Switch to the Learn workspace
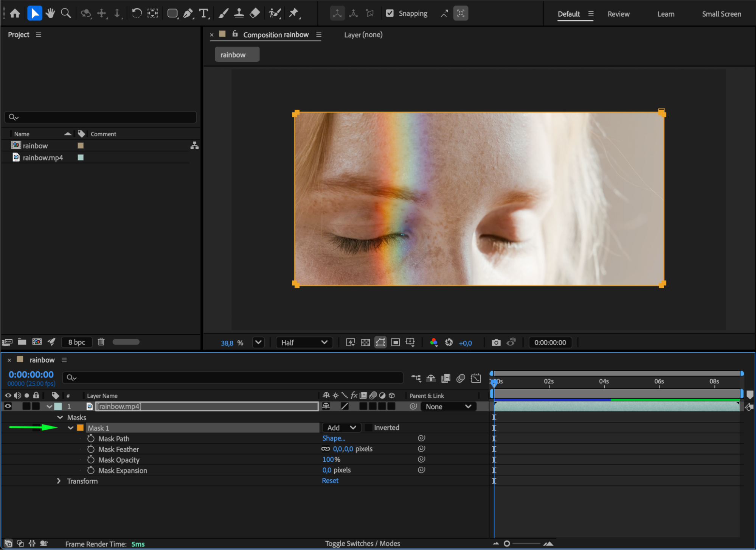756x550 pixels. [666, 14]
